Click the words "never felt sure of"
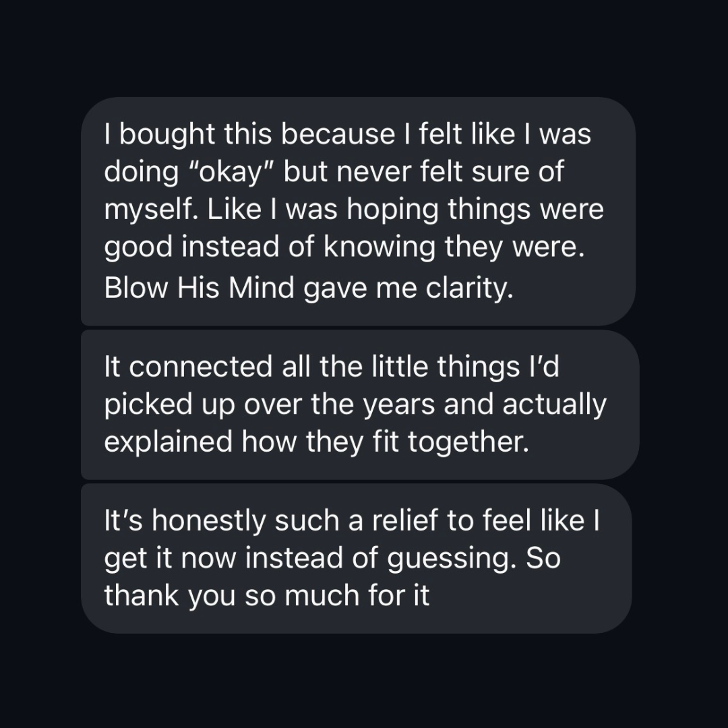Image resolution: width=728 pixels, height=728 pixels. [x=461, y=172]
